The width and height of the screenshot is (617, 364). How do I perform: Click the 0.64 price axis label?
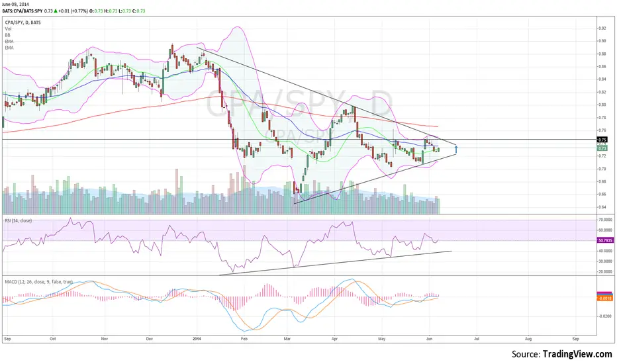pos(602,207)
